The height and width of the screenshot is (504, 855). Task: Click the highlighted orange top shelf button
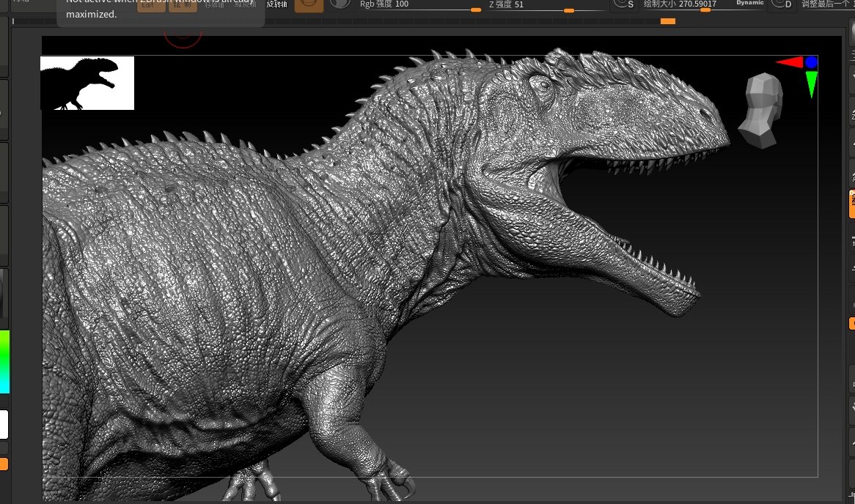tap(309, 5)
